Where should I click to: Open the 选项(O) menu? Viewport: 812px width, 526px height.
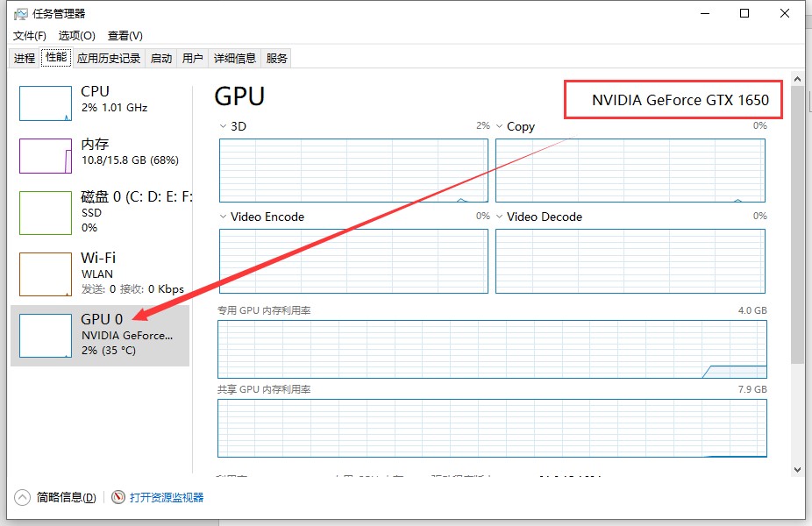pos(76,36)
